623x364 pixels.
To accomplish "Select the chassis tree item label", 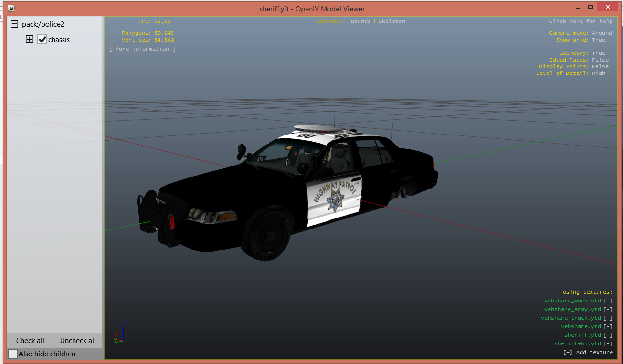I will pyautogui.click(x=59, y=40).
